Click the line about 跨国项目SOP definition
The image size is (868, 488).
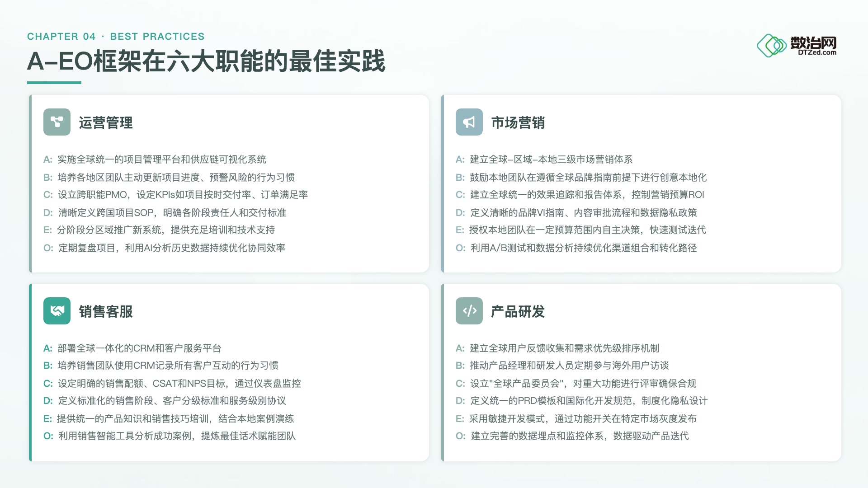pos(165,213)
